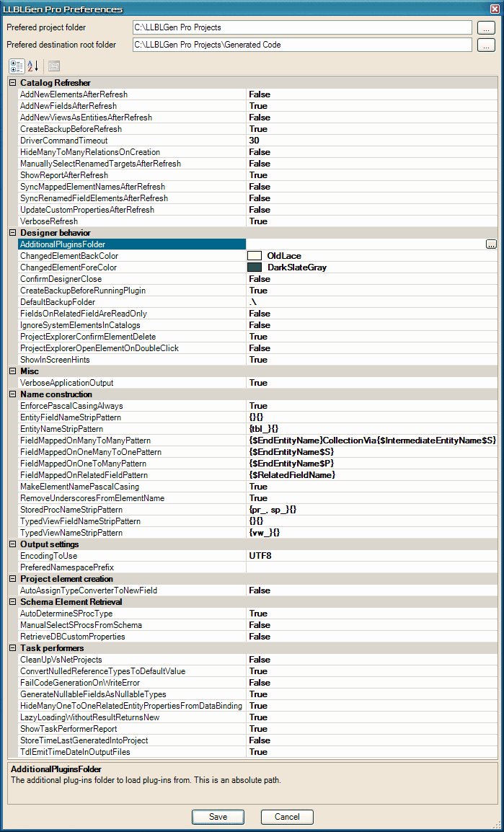Switch property grid to Alphabetical sort

click(33, 66)
